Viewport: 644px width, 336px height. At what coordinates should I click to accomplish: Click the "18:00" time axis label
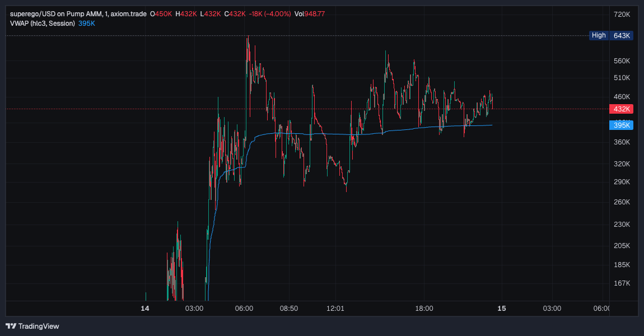(424, 309)
